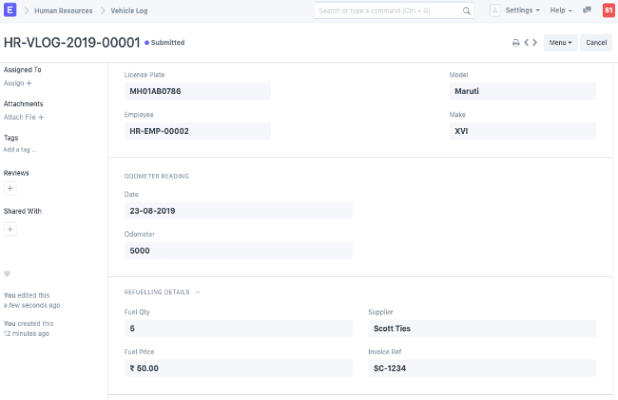Open the Settings dropdown

pyautogui.click(x=523, y=11)
